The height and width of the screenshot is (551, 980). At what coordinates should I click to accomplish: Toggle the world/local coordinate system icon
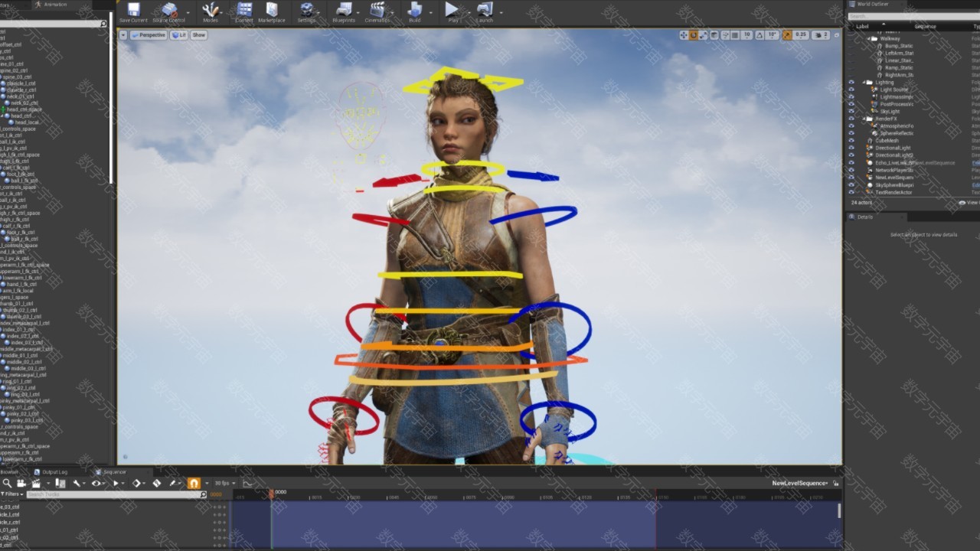tap(714, 35)
